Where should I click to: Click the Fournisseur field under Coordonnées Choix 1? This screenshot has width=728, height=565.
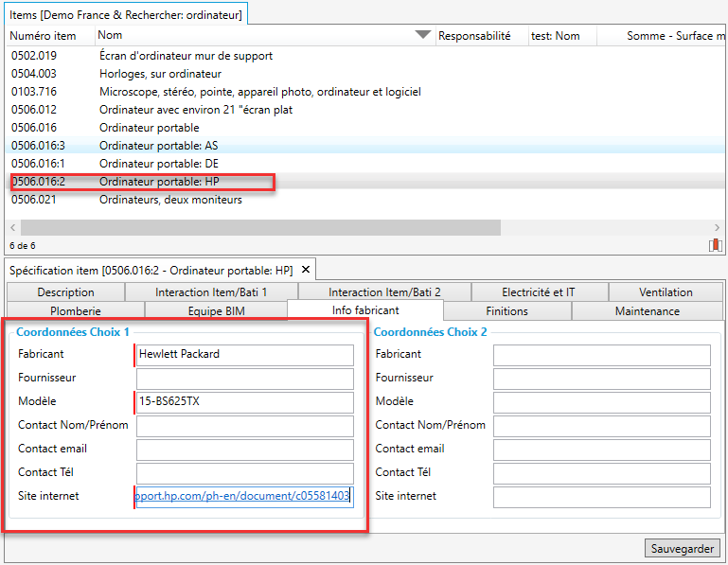pos(244,379)
